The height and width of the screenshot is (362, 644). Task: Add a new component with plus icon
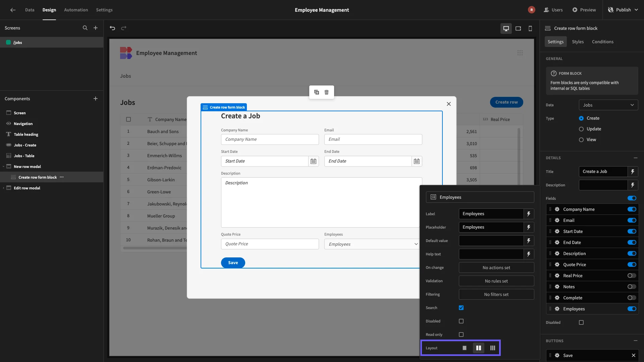coord(96,99)
